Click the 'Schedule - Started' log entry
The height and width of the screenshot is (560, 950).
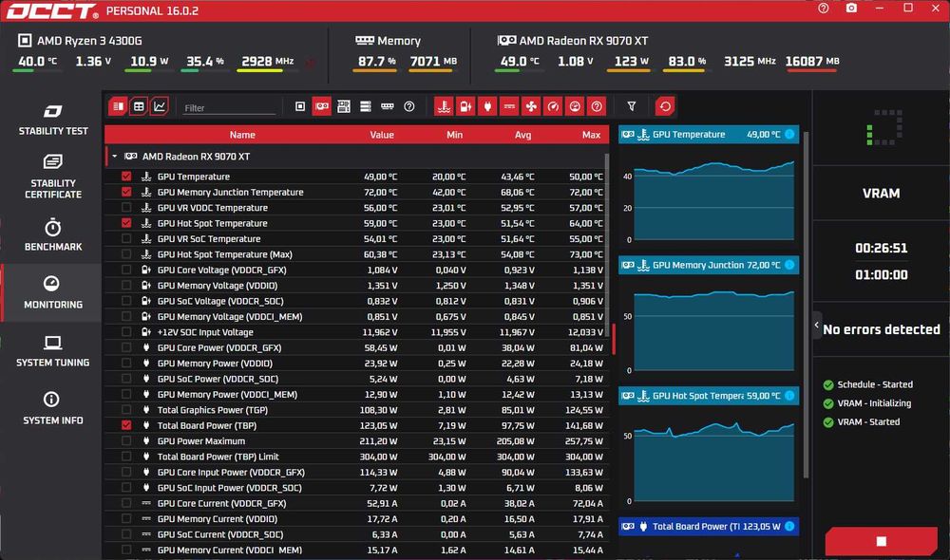(x=875, y=384)
